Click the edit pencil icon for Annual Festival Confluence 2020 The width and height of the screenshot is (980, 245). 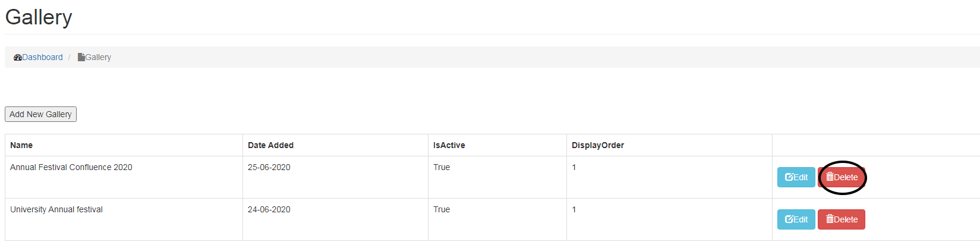[x=789, y=177]
